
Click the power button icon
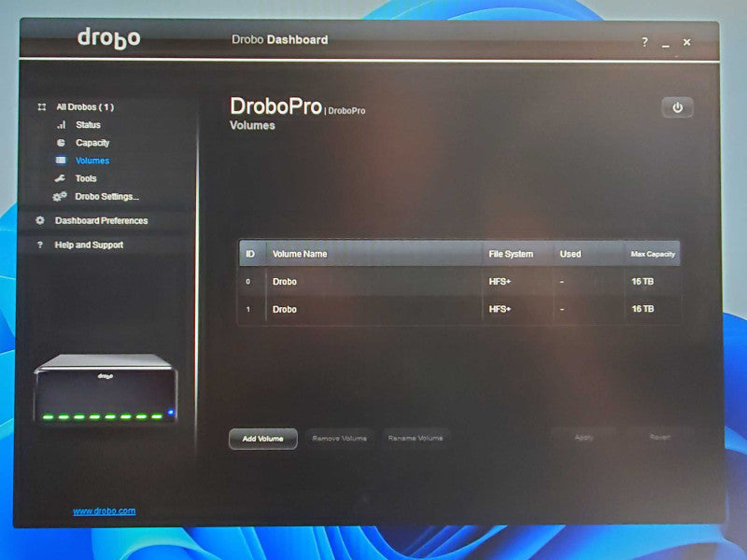pyautogui.click(x=677, y=107)
